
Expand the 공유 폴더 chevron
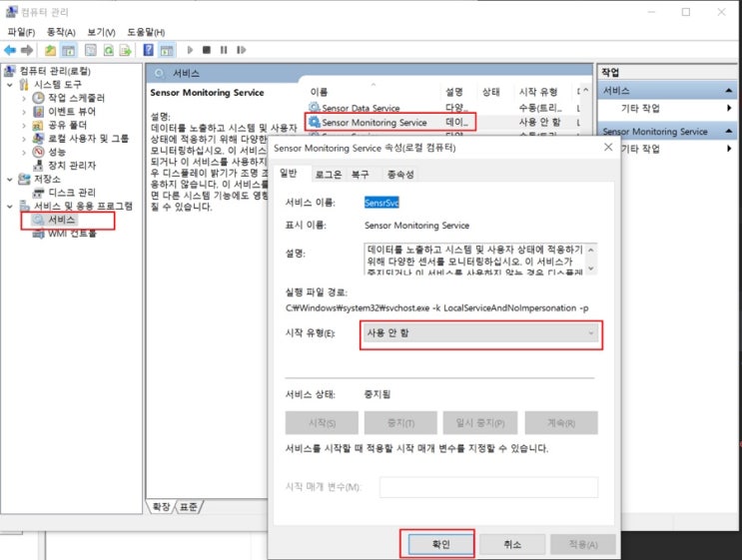(x=24, y=126)
